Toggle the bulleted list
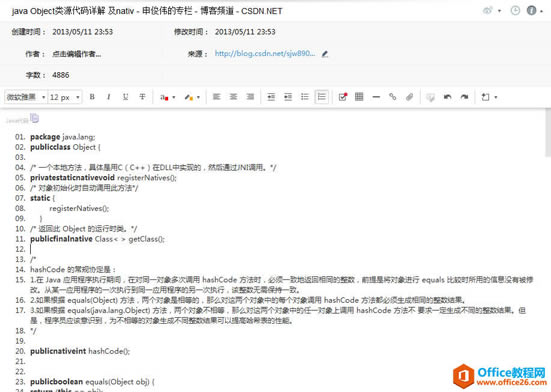 (x=305, y=97)
